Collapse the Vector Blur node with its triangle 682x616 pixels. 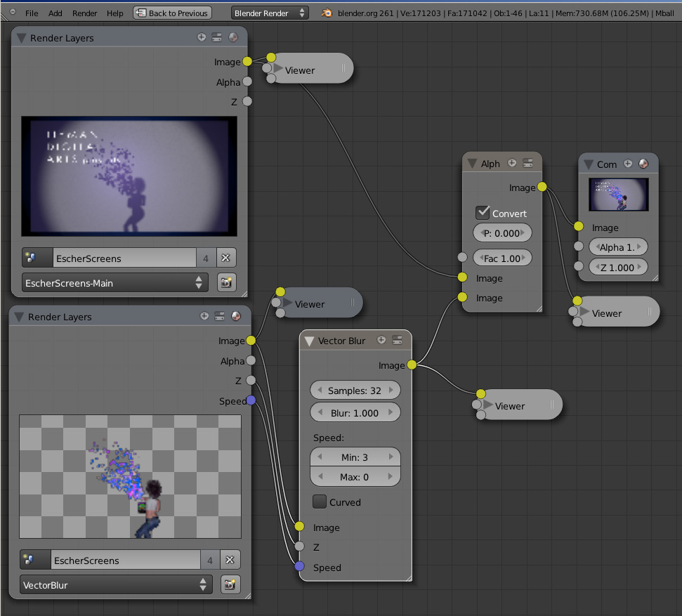(x=309, y=341)
